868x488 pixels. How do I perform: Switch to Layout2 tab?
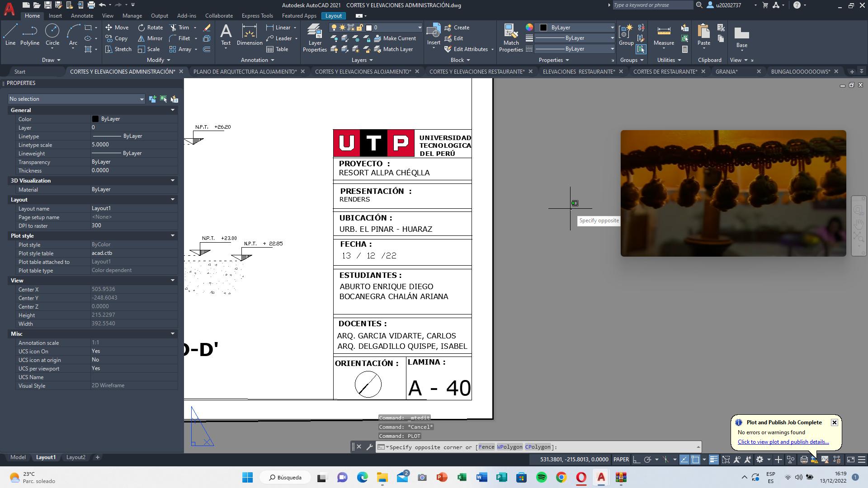click(x=75, y=457)
